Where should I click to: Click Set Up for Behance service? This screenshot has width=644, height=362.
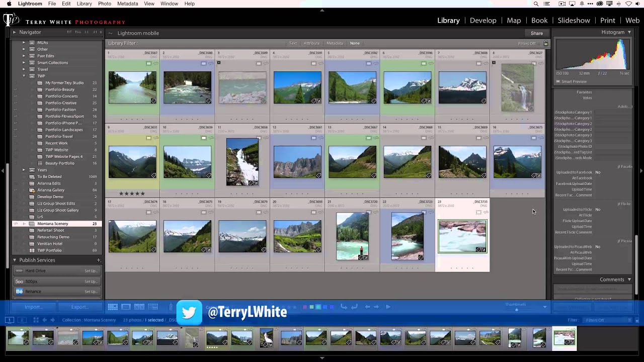point(91,292)
